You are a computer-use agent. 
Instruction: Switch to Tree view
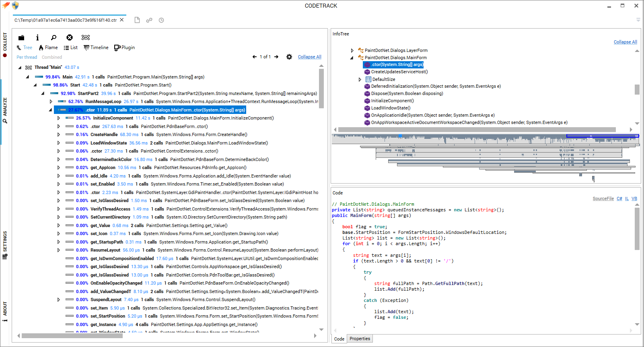tap(25, 48)
